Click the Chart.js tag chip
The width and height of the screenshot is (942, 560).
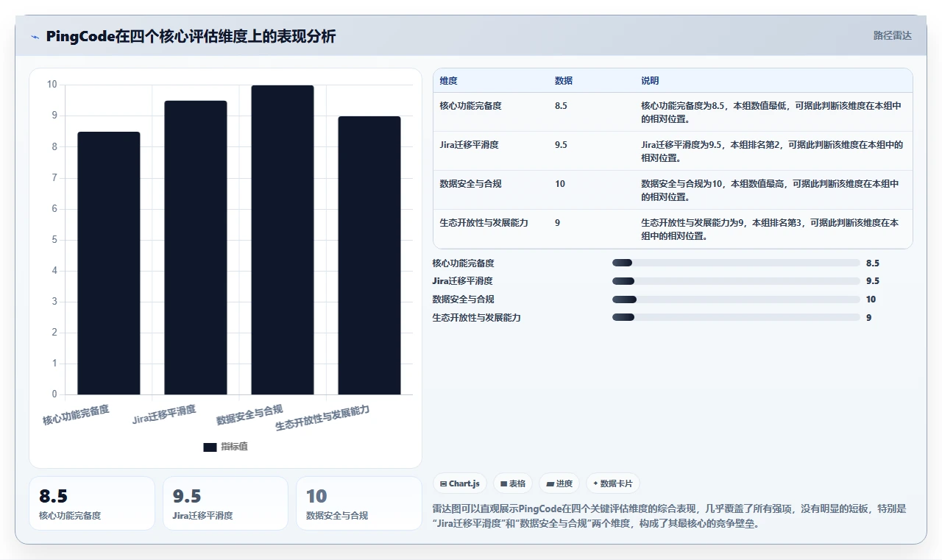pos(459,483)
